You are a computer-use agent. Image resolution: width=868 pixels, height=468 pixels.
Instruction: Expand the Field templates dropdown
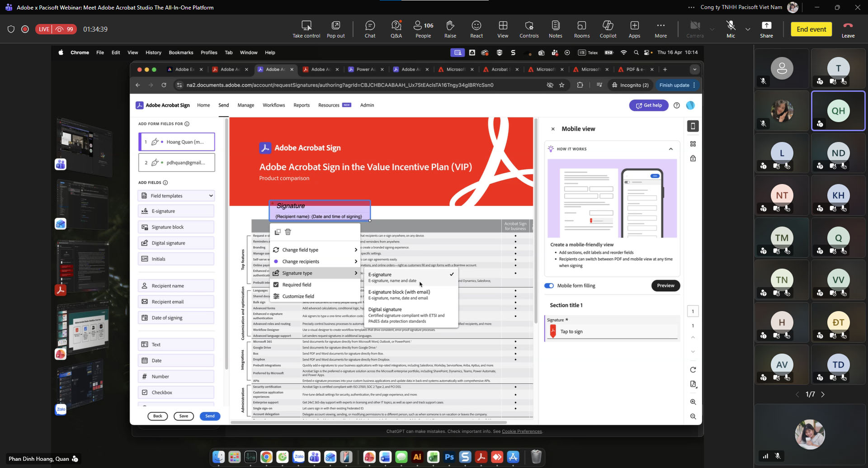(x=176, y=196)
